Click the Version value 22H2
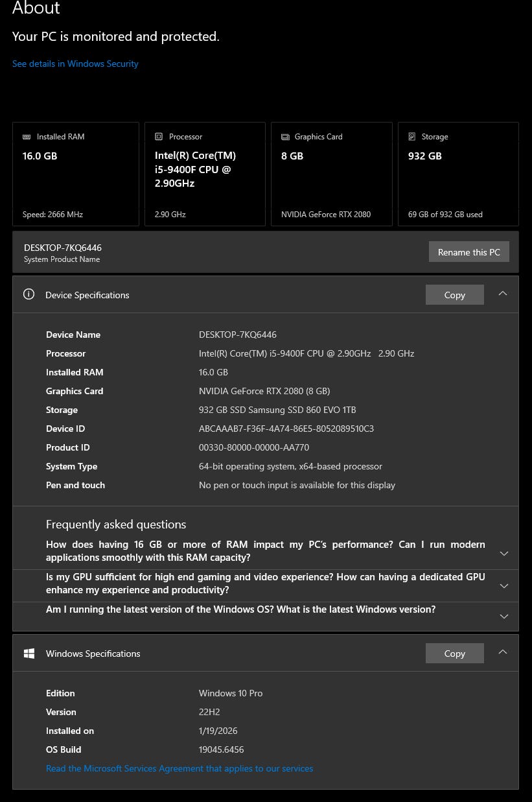This screenshot has width=532, height=802. coord(209,712)
